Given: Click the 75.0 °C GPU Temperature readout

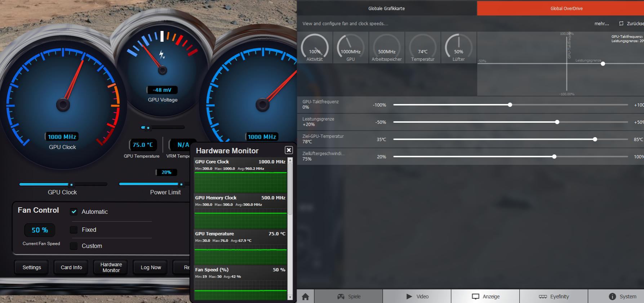Looking at the screenshot, I should [142, 145].
